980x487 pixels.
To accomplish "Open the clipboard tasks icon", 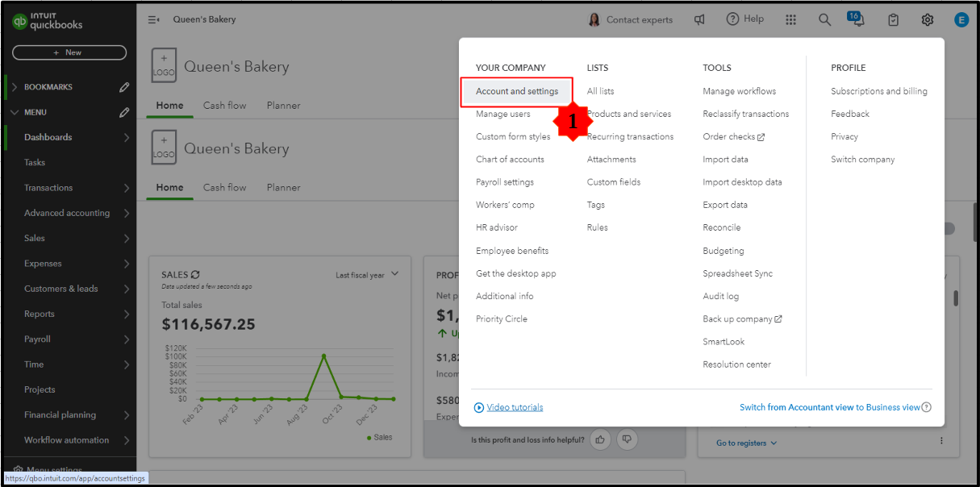I will 893,20.
